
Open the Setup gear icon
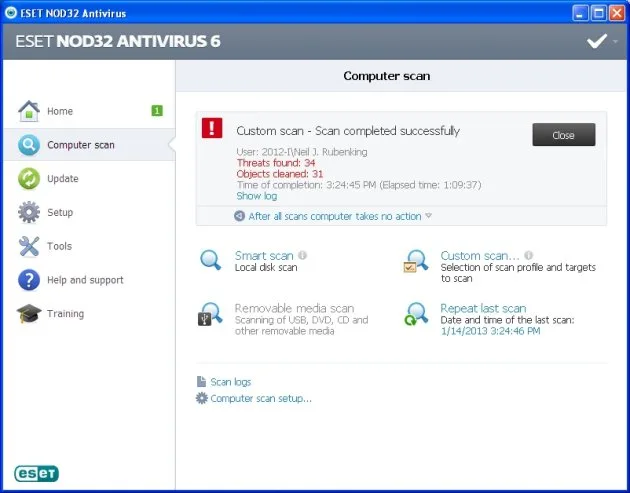click(x=29, y=212)
